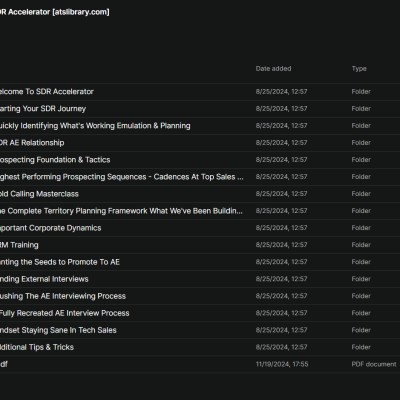Open 'Planting the Seeds to Promote To AE'
400x400 pixels.
tap(200, 262)
